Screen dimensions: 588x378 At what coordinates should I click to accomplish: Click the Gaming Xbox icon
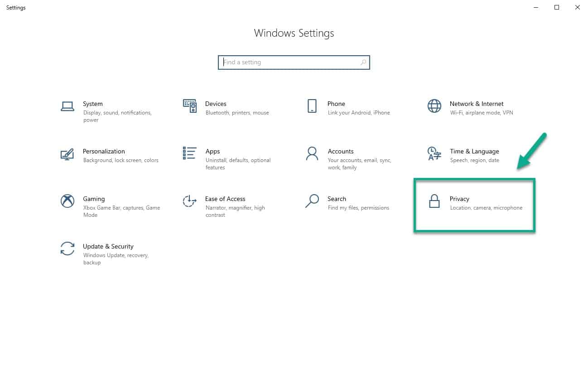point(67,201)
